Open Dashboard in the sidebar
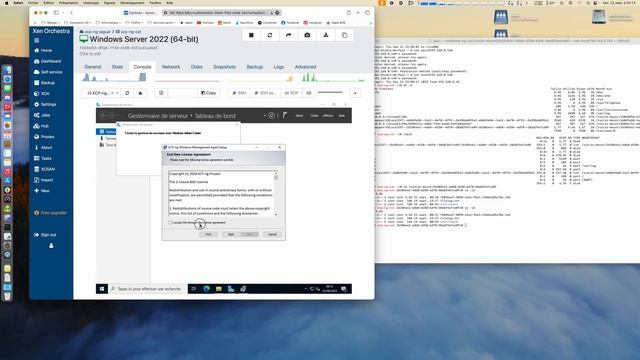Viewport: 640px width, 360px height. [47, 61]
